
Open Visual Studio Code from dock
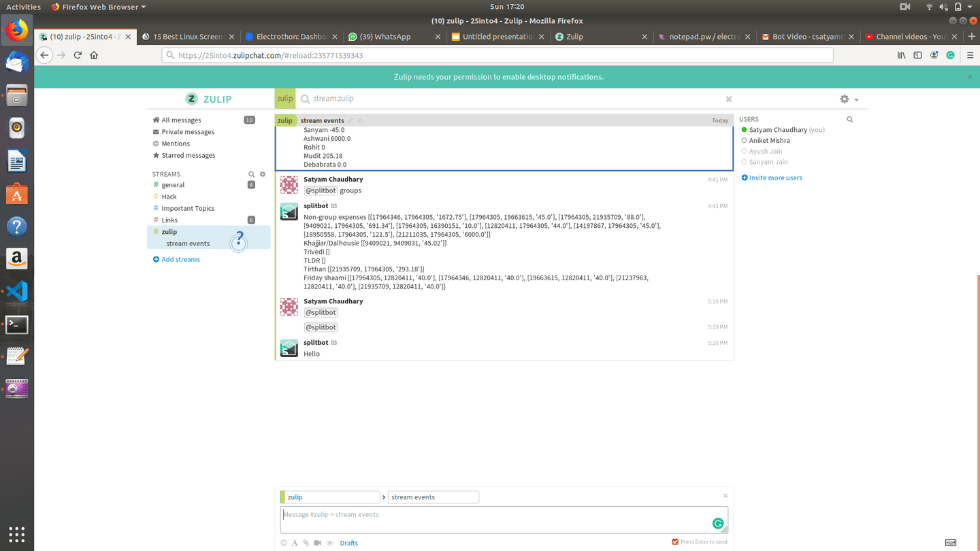coord(16,292)
